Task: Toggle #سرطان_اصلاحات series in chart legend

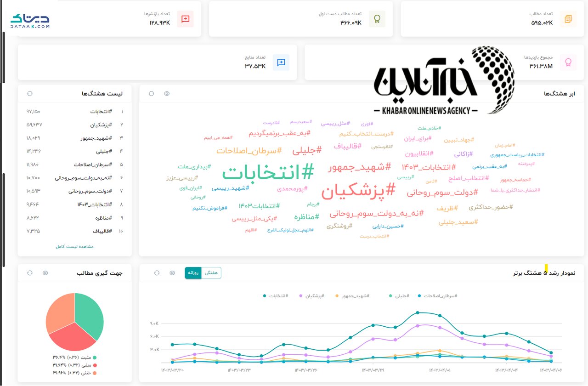Action: (437, 295)
